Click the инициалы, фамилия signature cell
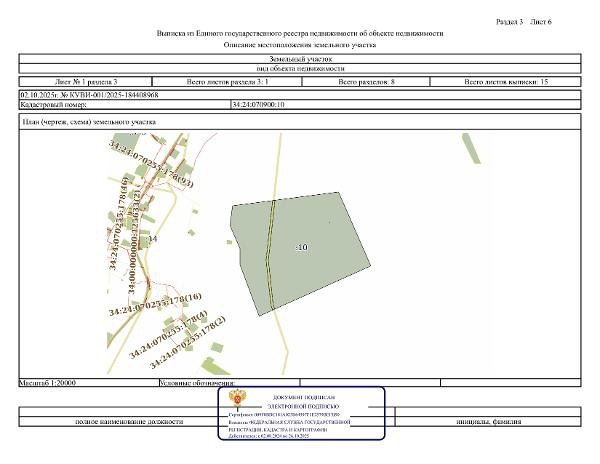 (x=488, y=422)
